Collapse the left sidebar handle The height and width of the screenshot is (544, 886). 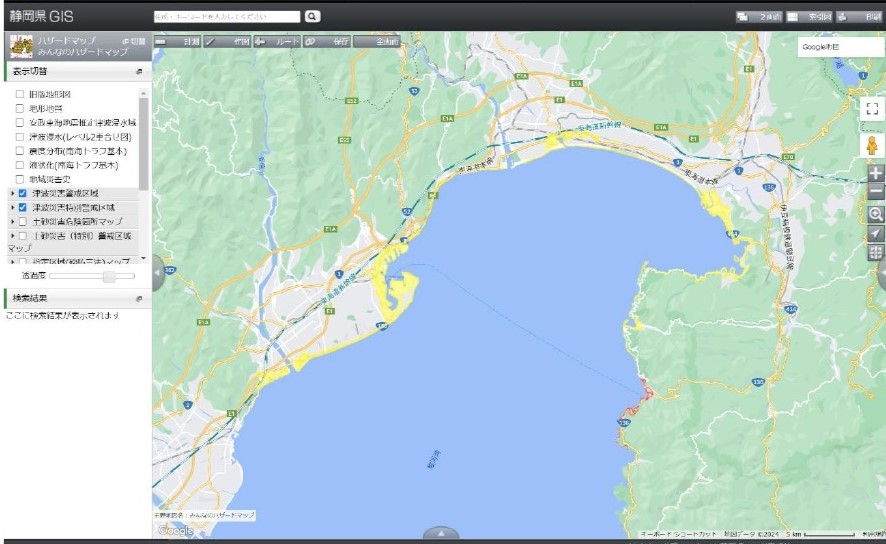[158, 272]
